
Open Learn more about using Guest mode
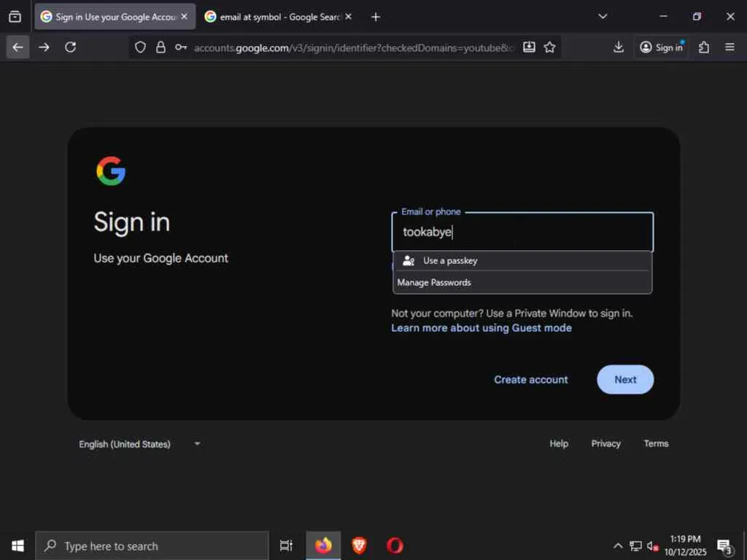pyautogui.click(x=481, y=327)
